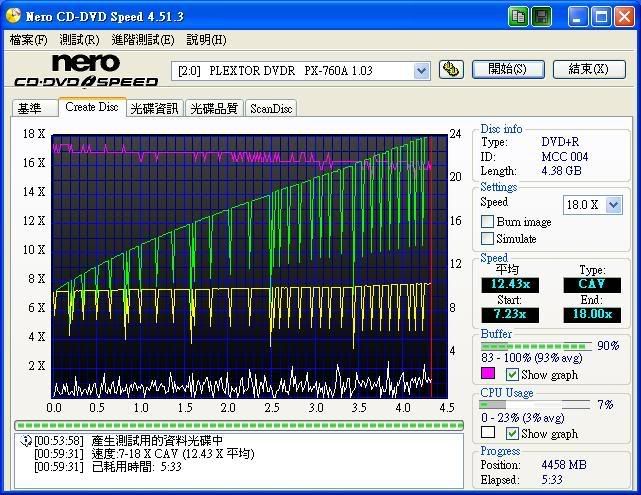
Task: Click the 0 - 23% (3% avg) CPU text
Action: pyautogui.click(x=523, y=418)
